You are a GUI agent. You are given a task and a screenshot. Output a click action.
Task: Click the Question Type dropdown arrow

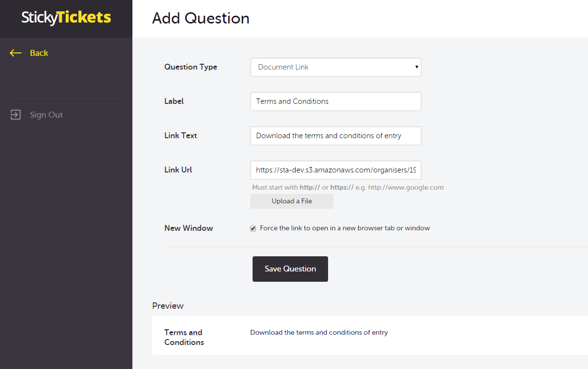(x=416, y=67)
